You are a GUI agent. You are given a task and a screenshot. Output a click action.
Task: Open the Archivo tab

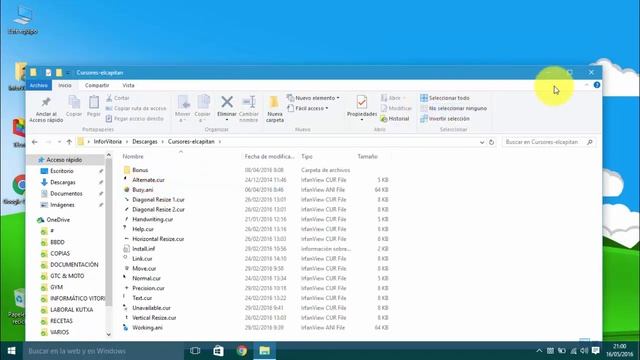pyautogui.click(x=39, y=85)
